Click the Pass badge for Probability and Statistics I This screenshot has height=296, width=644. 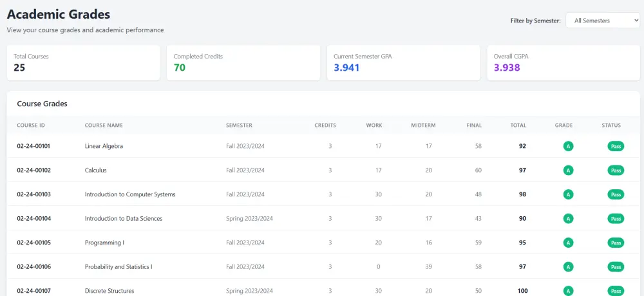(616, 267)
